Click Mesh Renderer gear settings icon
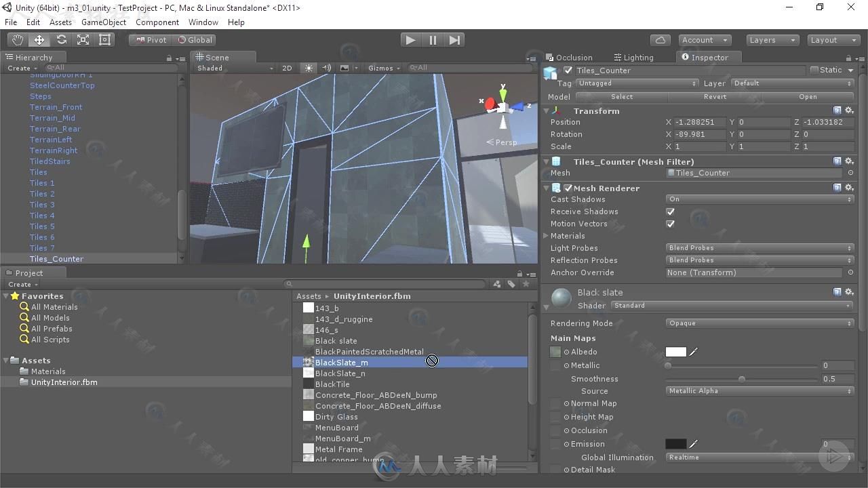Viewport: 868px width, 488px height. (x=849, y=188)
